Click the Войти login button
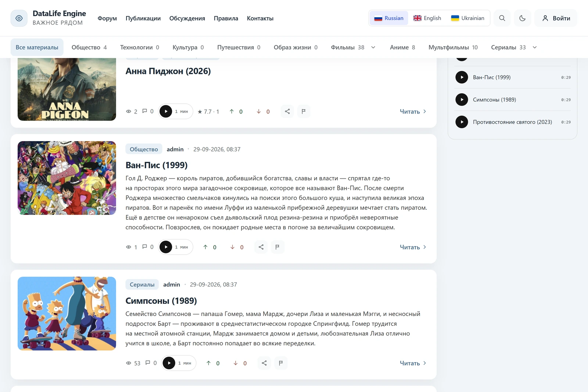This screenshot has width=588, height=392. coord(556,18)
